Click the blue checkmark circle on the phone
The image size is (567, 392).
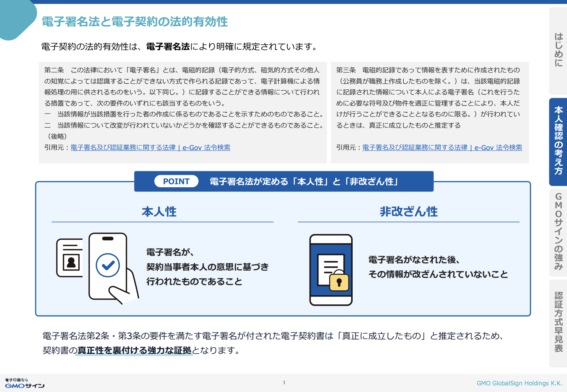pyautogui.click(x=108, y=265)
